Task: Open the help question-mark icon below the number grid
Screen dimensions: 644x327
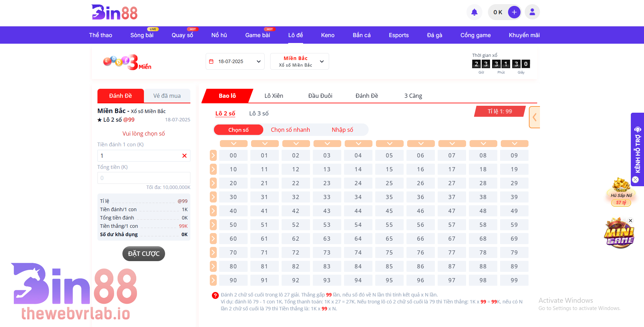Action: pyautogui.click(x=215, y=295)
